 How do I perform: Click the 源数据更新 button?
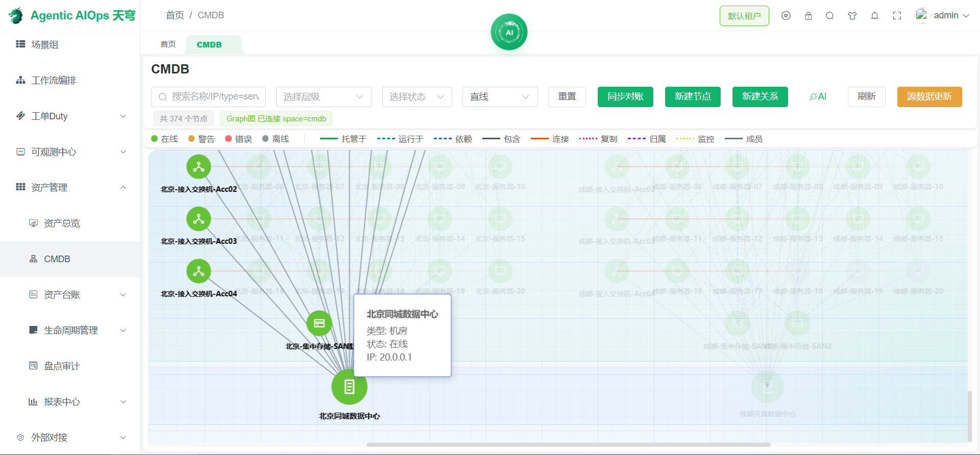[x=929, y=97]
